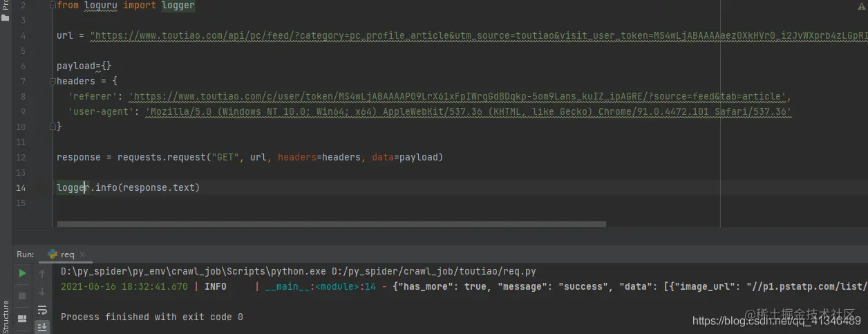Click logger.info(response.text) line
The image size is (868, 334).
click(128, 188)
